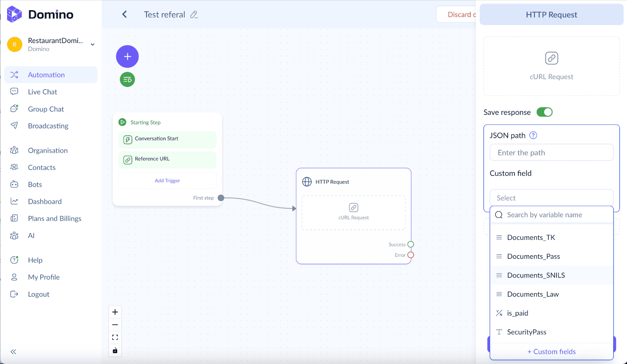Screen dimensions: 627x364
Task: Click the Error output connector circle
Action: tap(411, 255)
